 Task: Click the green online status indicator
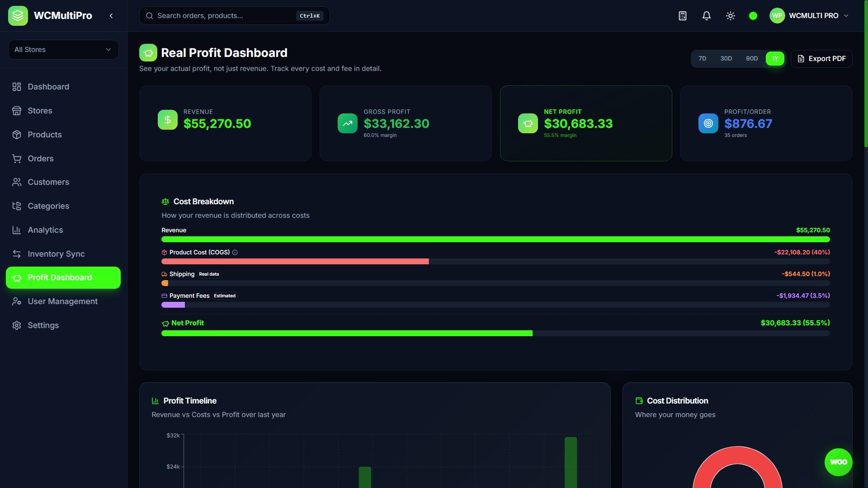[x=753, y=16]
